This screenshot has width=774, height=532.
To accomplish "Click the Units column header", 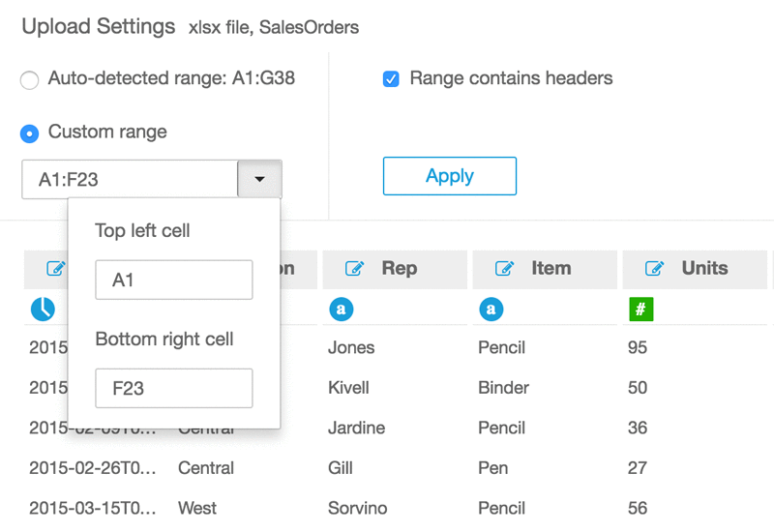I will tap(703, 269).
